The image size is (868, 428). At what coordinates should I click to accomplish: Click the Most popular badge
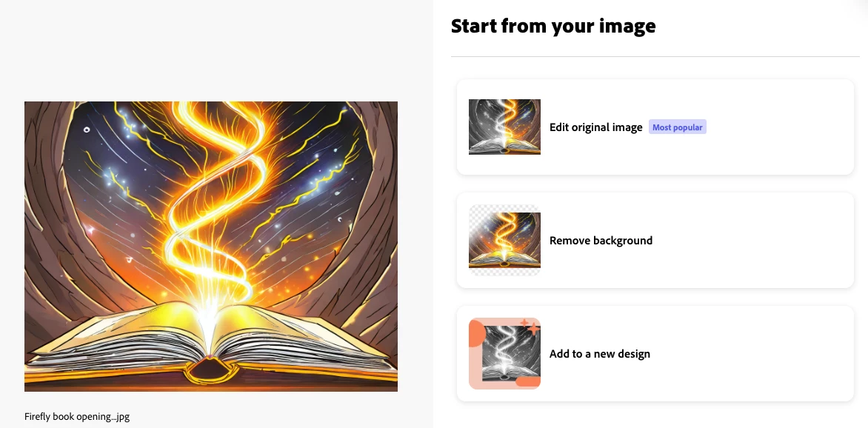pyautogui.click(x=677, y=127)
